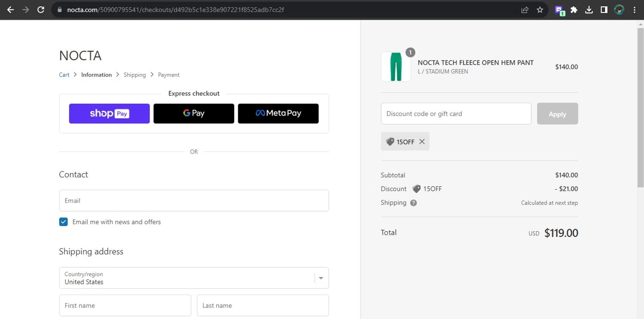Click the 'Shipping address' heading

click(x=91, y=252)
